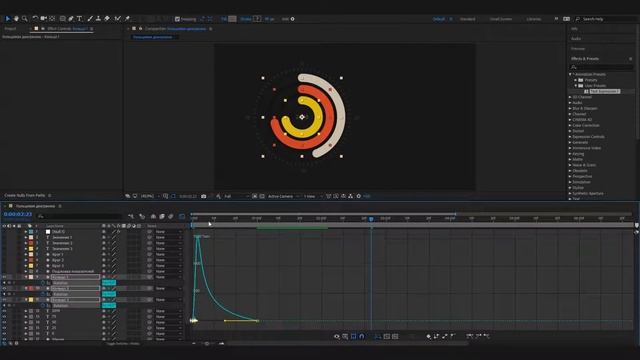
Task: Select the Immersive Video effects category
Action: (586, 148)
